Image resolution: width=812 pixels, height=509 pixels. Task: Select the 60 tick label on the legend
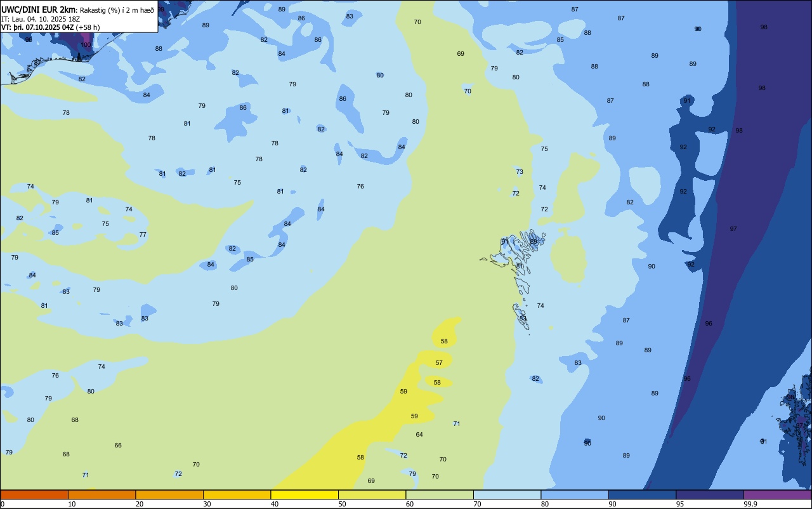410,504
